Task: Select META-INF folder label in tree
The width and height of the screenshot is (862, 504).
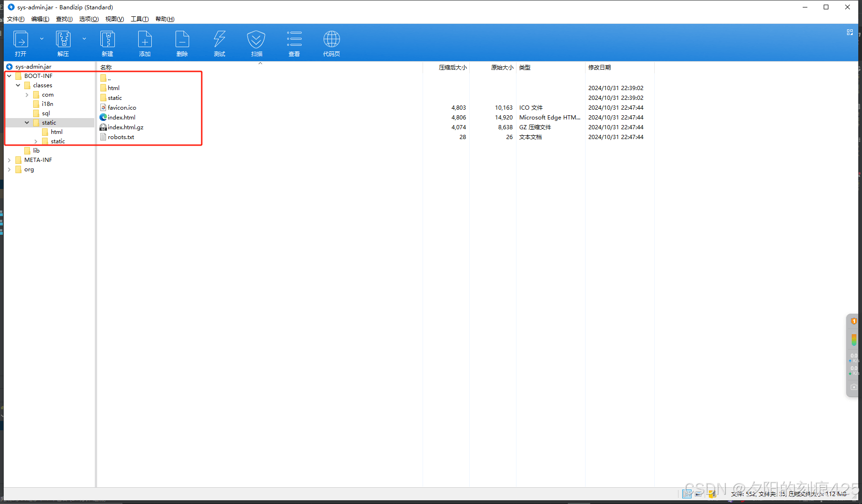Action: (38, 160)
